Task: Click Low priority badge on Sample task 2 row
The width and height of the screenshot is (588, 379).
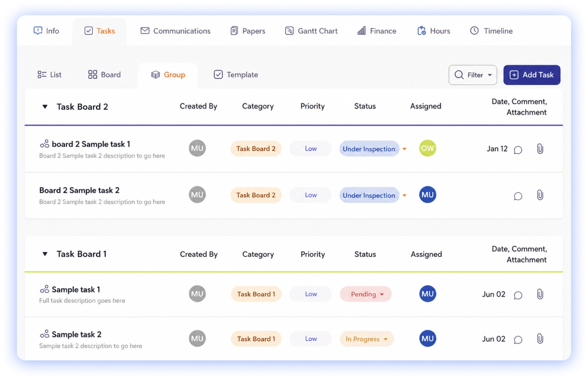Action: [x=311, y=339]
